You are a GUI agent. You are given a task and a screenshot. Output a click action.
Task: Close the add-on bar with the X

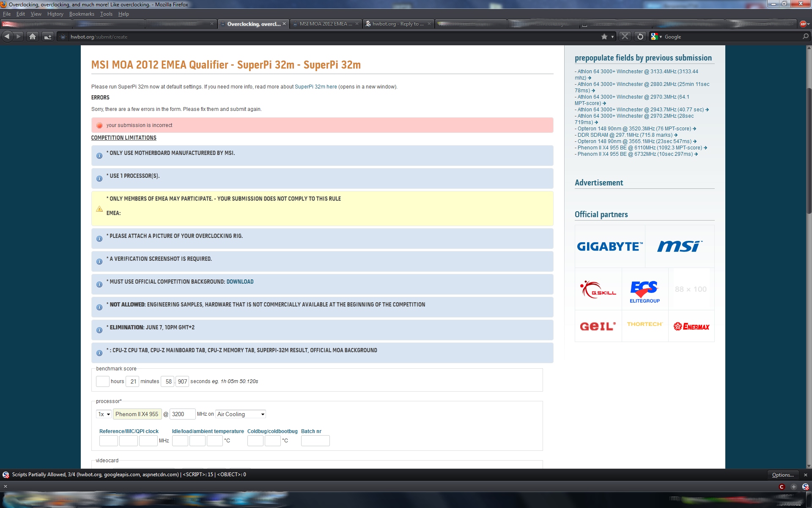tap(5, 487)
